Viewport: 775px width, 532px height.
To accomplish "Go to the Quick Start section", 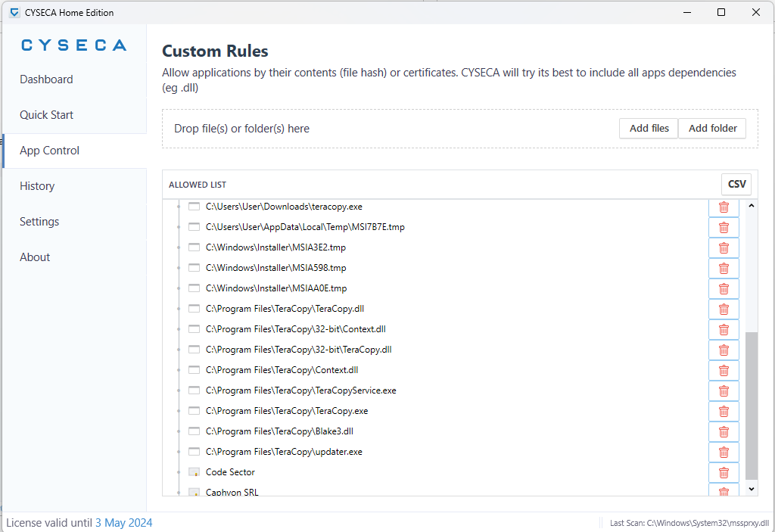I will 46,115.
